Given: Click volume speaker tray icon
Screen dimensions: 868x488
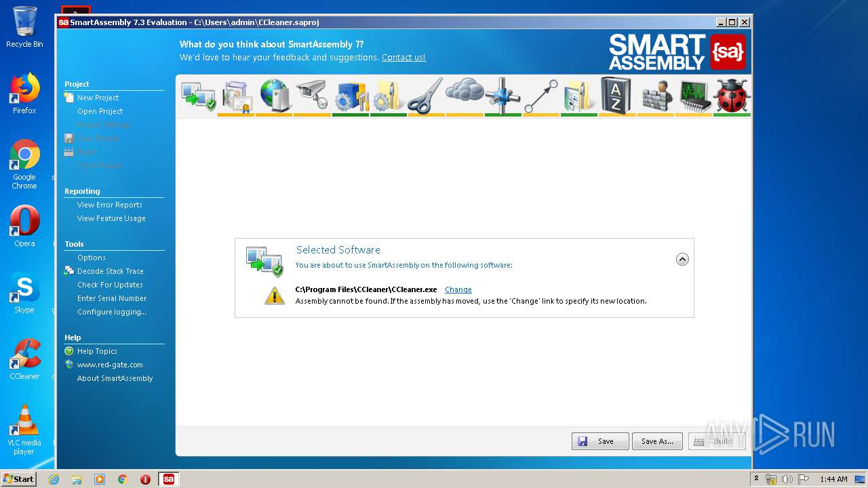Looking at the screenshot, I should pyautogui.click(x=787, y=479).
